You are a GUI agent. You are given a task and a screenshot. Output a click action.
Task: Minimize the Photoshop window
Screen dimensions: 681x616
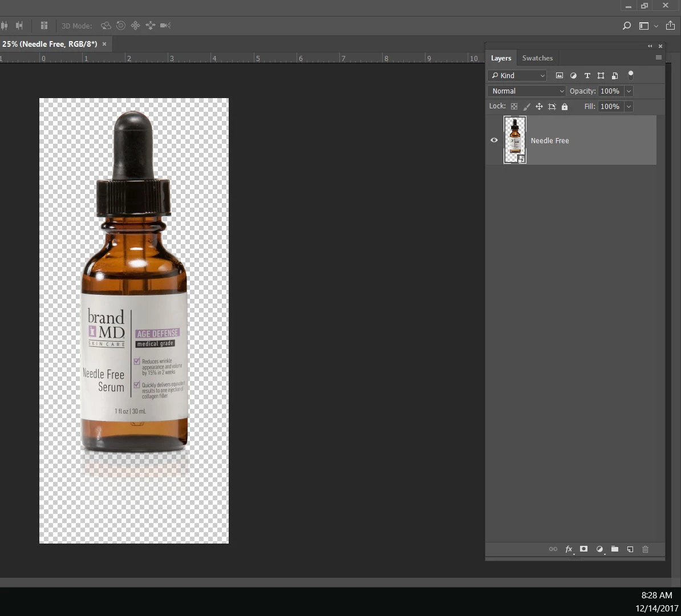click(x=628, y=6)
